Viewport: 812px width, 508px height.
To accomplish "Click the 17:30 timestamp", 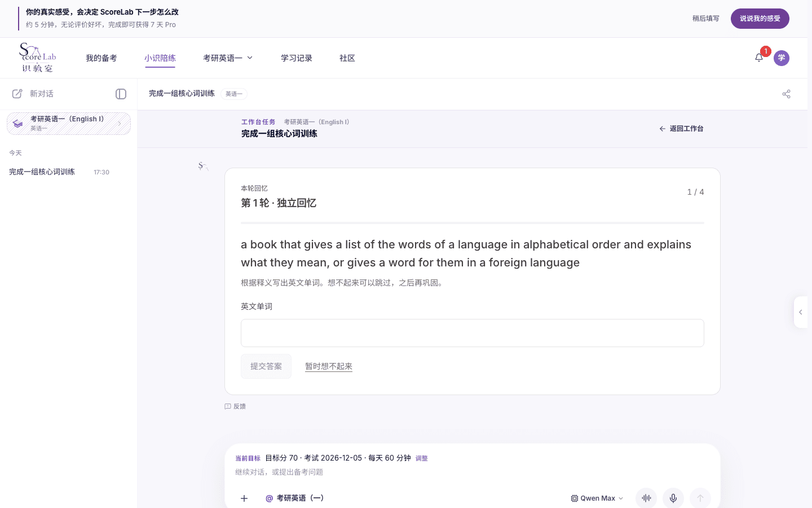I will (x=101, y=172).
